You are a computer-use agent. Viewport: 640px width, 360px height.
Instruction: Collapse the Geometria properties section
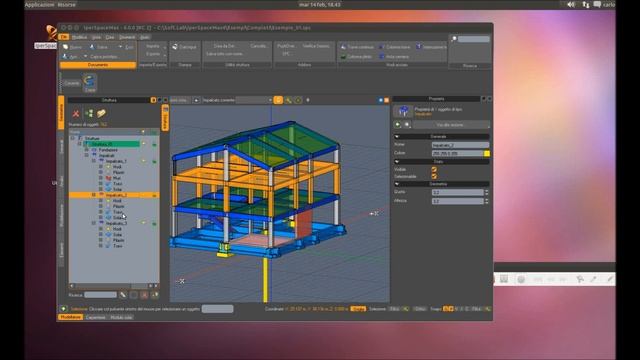397,184
